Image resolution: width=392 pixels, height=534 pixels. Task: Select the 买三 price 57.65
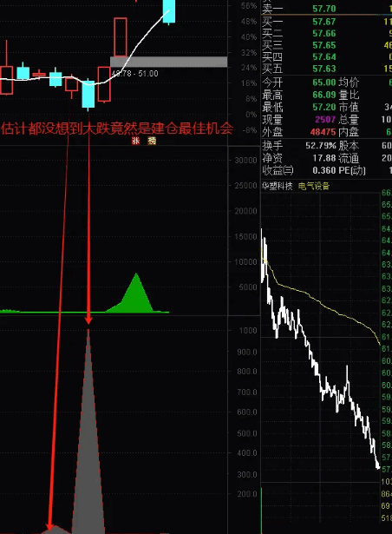click(x=324, y=45)
